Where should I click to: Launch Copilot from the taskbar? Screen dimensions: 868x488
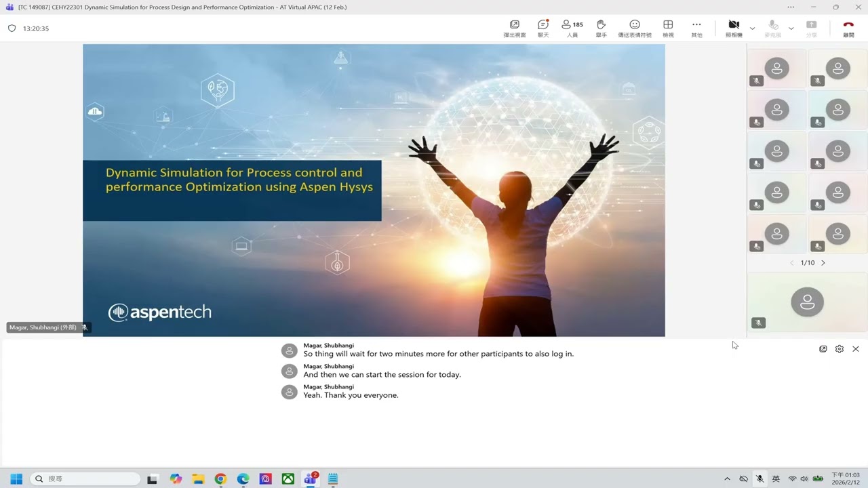click(176, 479)
